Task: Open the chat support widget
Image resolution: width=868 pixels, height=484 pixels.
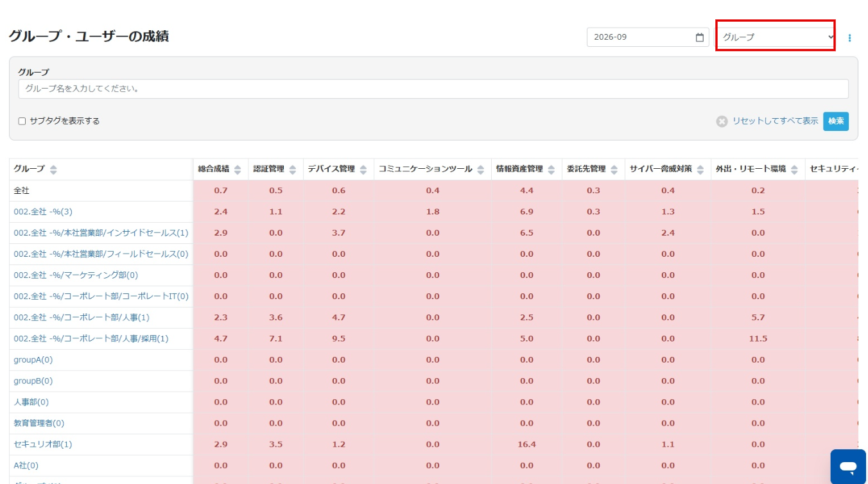Action: [848, 466]
